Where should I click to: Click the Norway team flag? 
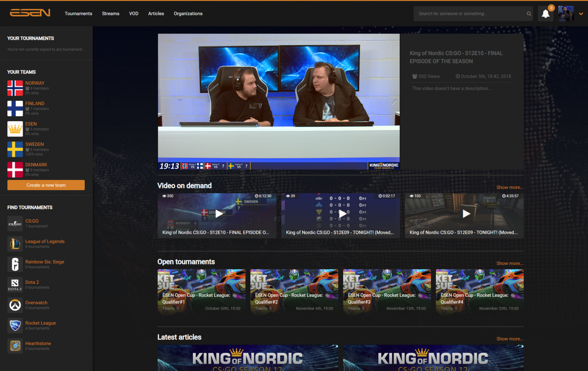point(15,88)
